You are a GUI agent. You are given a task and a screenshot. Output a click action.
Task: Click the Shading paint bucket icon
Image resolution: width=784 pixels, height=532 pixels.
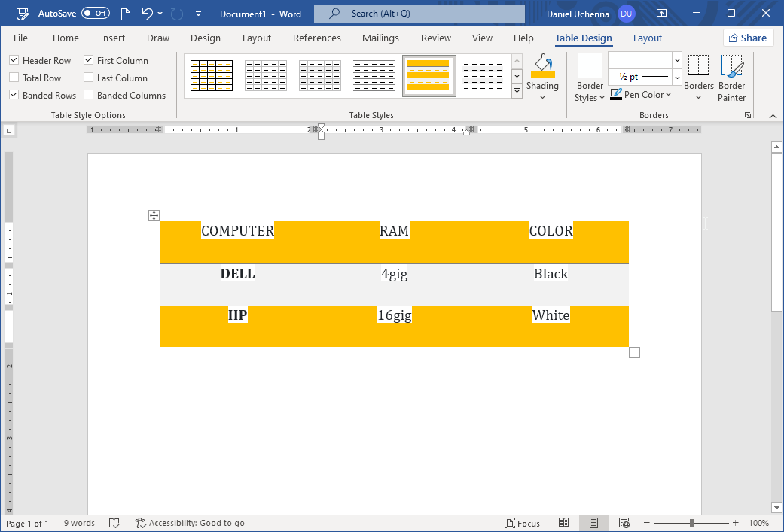542,66
